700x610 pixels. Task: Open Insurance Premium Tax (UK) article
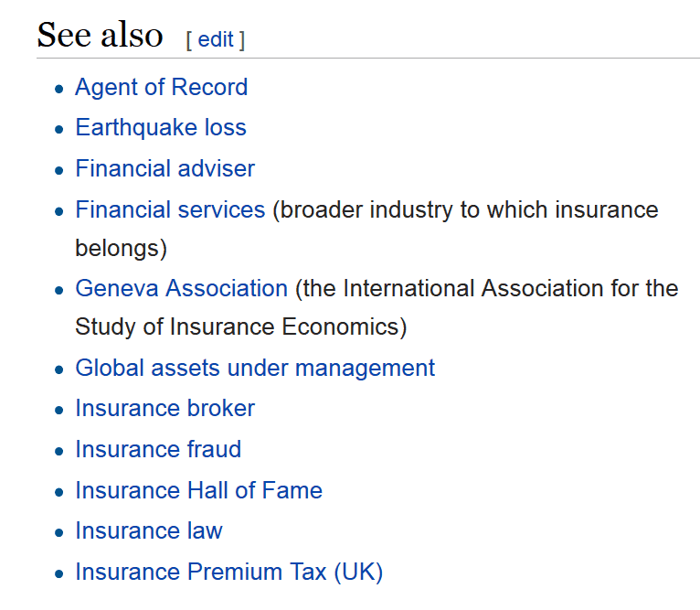(229, 572)
